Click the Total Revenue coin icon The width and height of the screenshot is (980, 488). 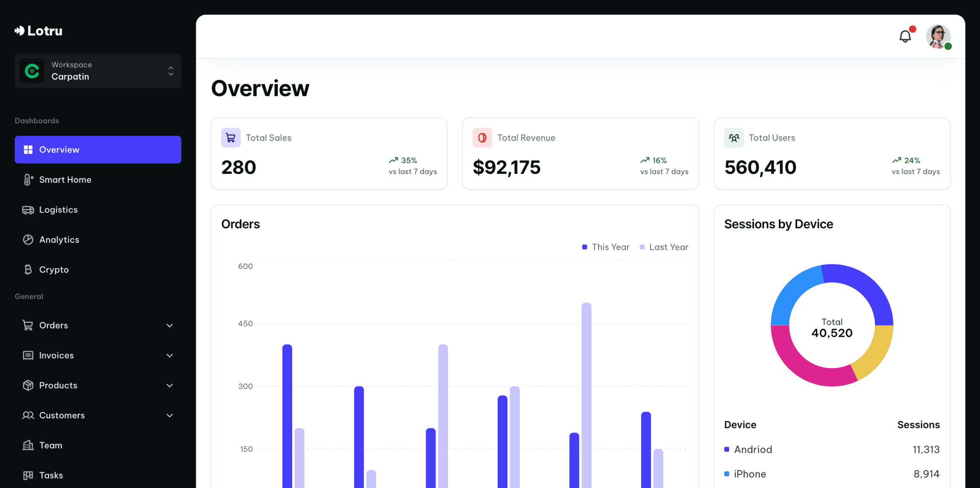tap(482, 138)
